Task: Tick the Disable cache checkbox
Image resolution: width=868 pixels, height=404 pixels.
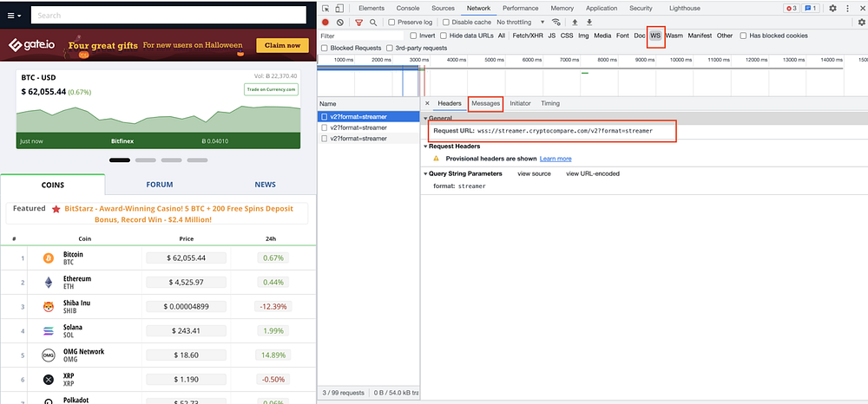Action: 445,22
